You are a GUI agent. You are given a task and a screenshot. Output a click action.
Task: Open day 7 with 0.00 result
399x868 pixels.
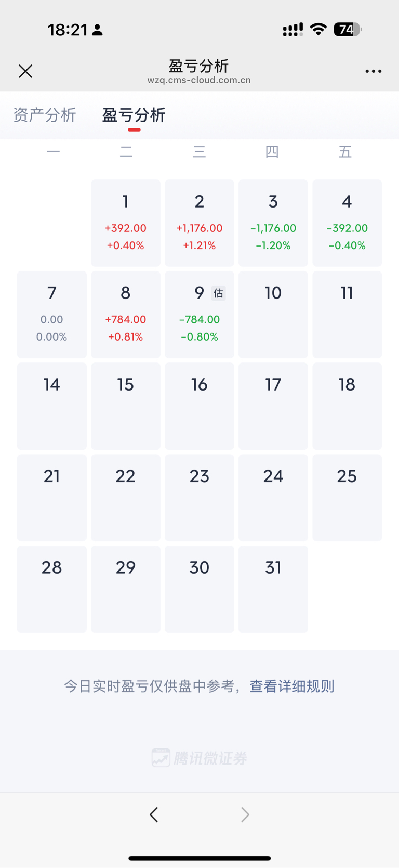tap(52, 315)
